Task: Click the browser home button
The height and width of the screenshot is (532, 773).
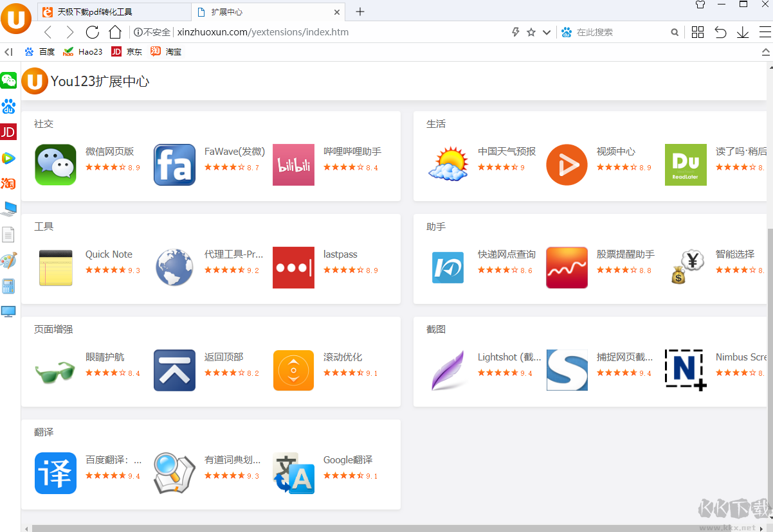Action: [115, 32]
